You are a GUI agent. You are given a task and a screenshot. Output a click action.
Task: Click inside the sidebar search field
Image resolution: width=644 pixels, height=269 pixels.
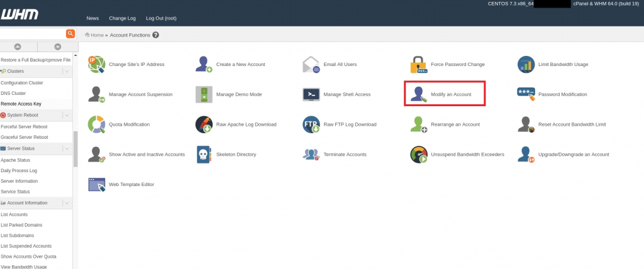[x=31, y=34]
